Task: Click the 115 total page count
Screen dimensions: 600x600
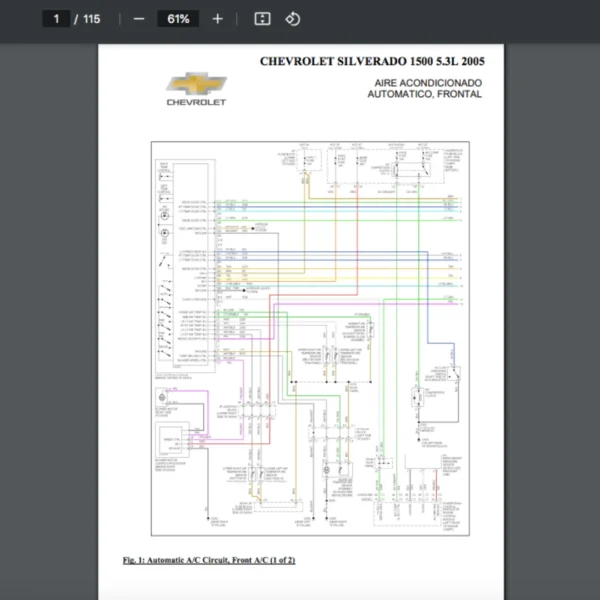Action: click(x=91, y=18)
